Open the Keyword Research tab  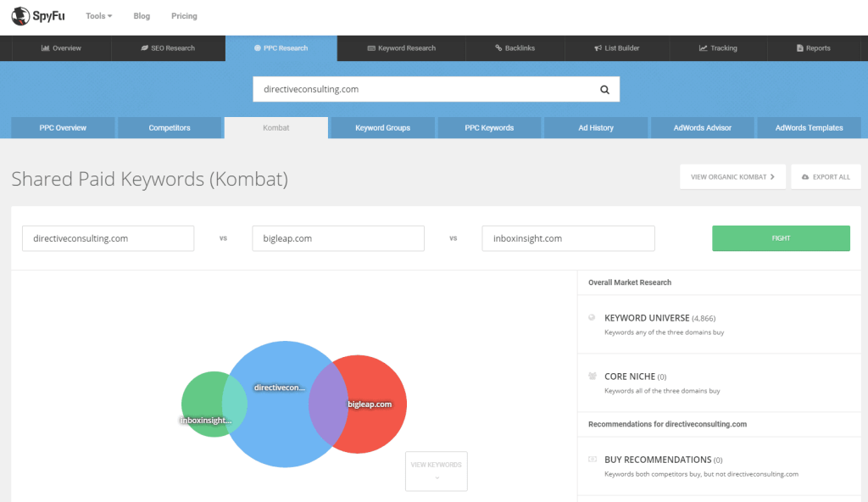click(x=401, y=48)
